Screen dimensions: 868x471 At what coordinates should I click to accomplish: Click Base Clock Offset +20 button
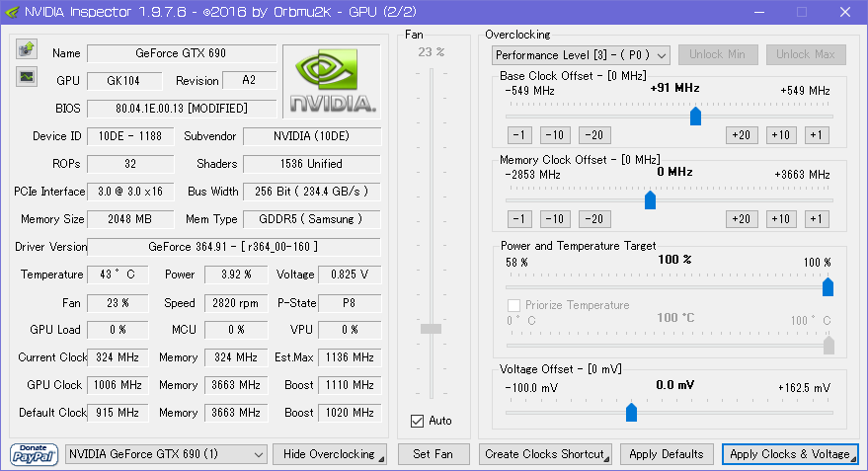tap(742, 135)
